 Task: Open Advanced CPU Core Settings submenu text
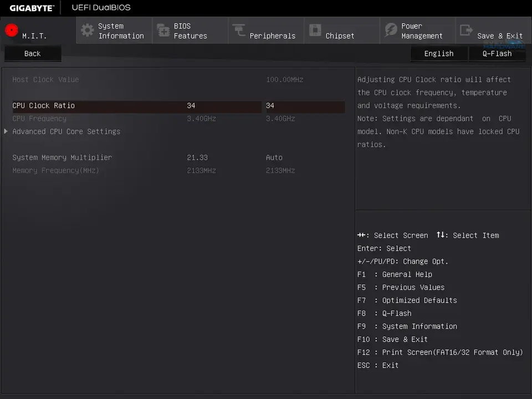pyautogui.click(x=66, y=131)
